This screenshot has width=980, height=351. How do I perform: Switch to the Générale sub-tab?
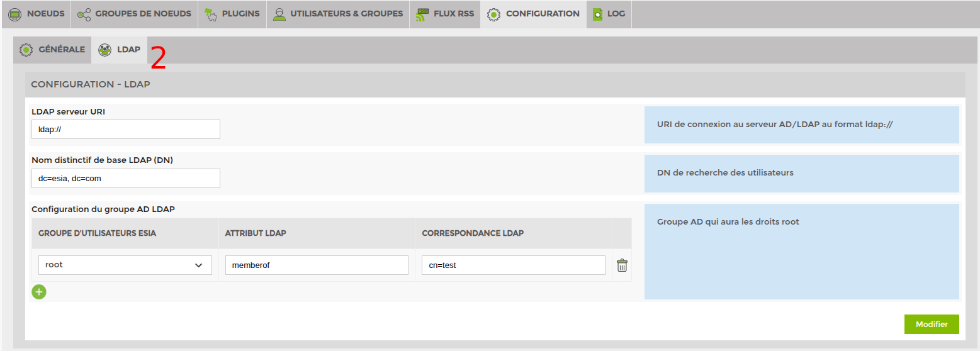(x=62, y=50)
